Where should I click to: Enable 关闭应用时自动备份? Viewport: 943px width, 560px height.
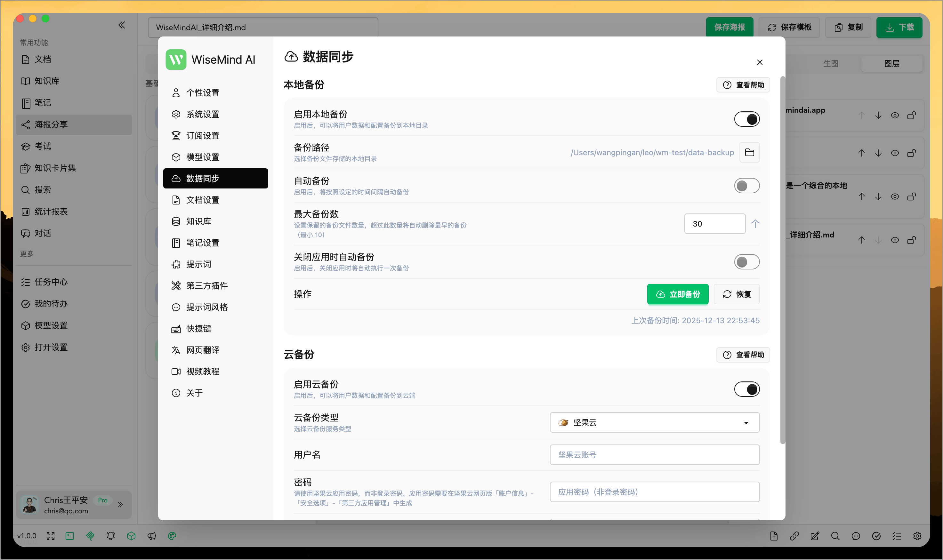tap(747, 261)
